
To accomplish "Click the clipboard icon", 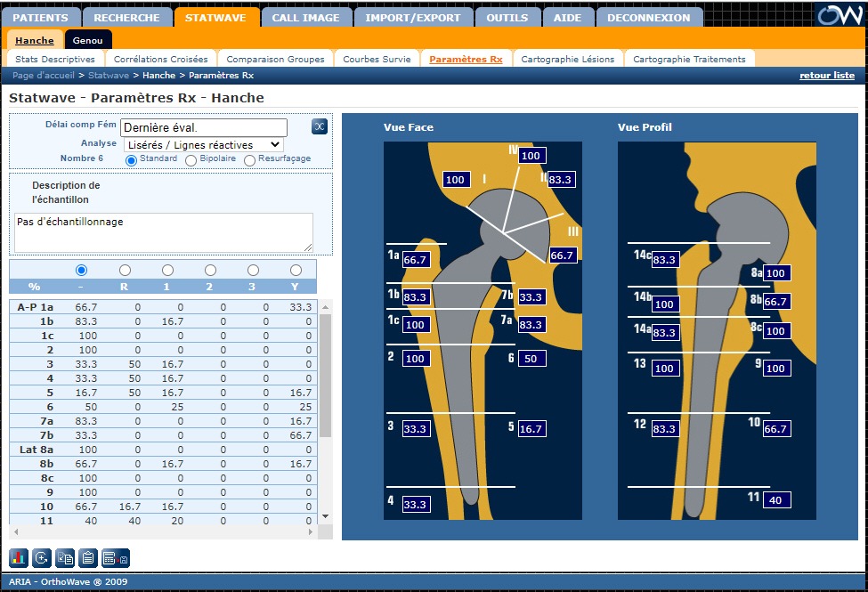I will 87,557.
